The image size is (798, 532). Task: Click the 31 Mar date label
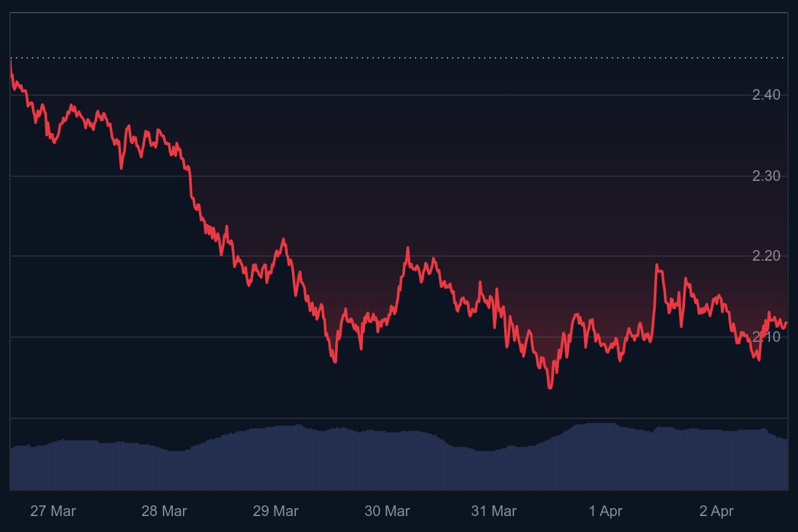click(494, 511)
